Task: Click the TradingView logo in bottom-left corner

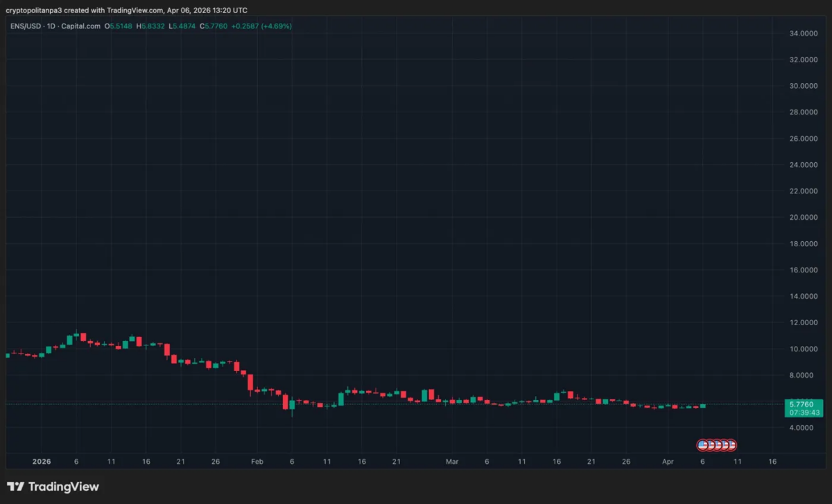Action: [53, 487]
